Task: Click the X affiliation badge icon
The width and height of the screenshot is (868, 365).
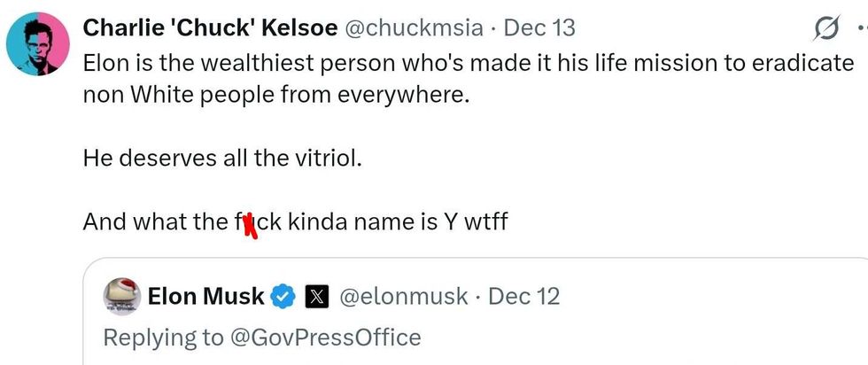Action: click(x=316, y=296)
